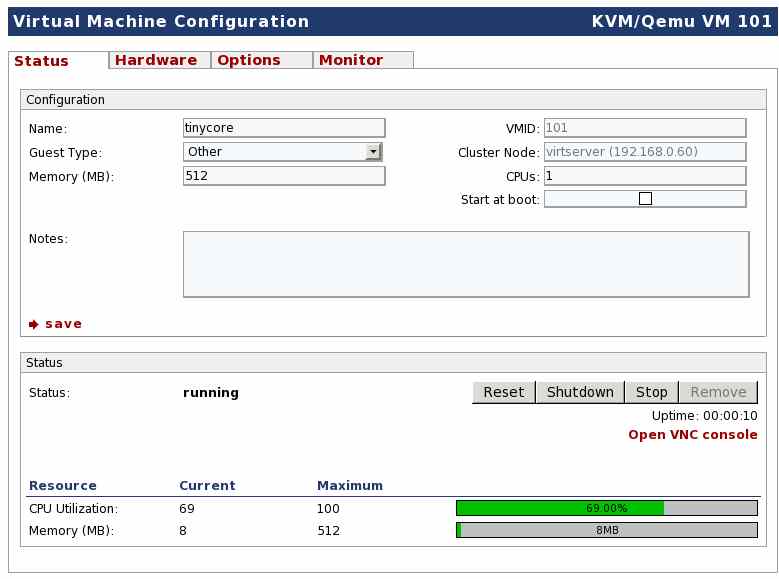The image size is (779, 579).
Task: Click the Uptime: 00:00:10 text
Action: pos(704,415)
